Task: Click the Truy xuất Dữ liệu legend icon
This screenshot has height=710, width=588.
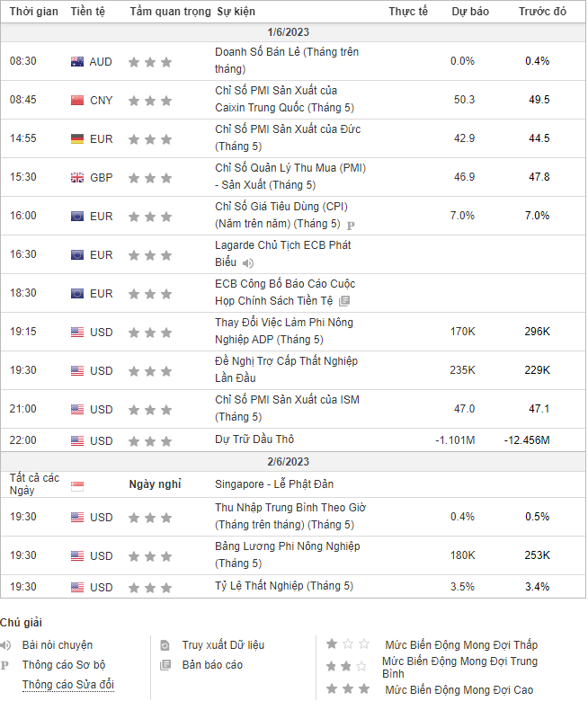Action: pos(165,645)
